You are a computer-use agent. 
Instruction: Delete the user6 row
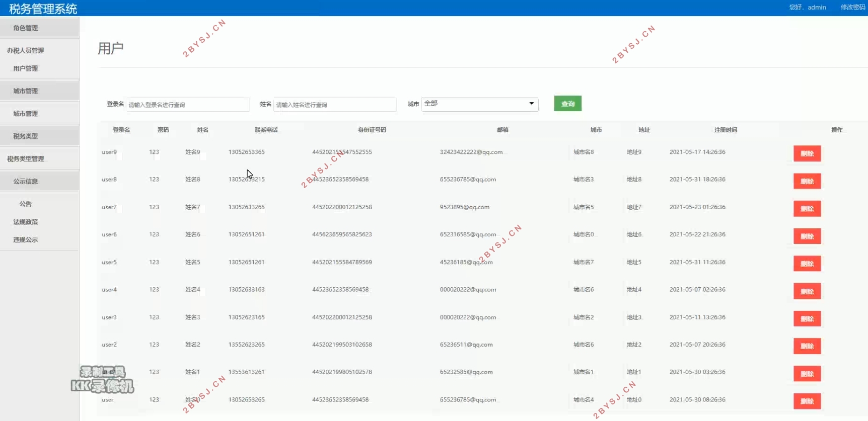[807, 236]
